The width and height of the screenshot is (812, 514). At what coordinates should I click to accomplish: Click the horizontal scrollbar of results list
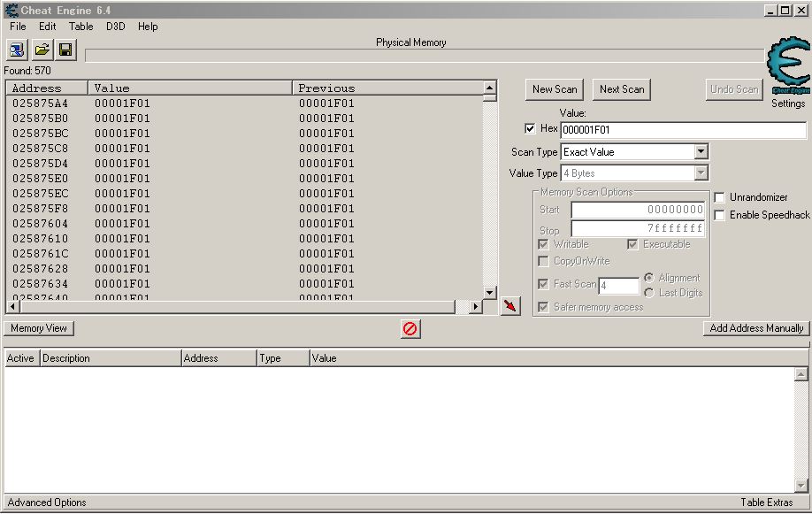239,307
